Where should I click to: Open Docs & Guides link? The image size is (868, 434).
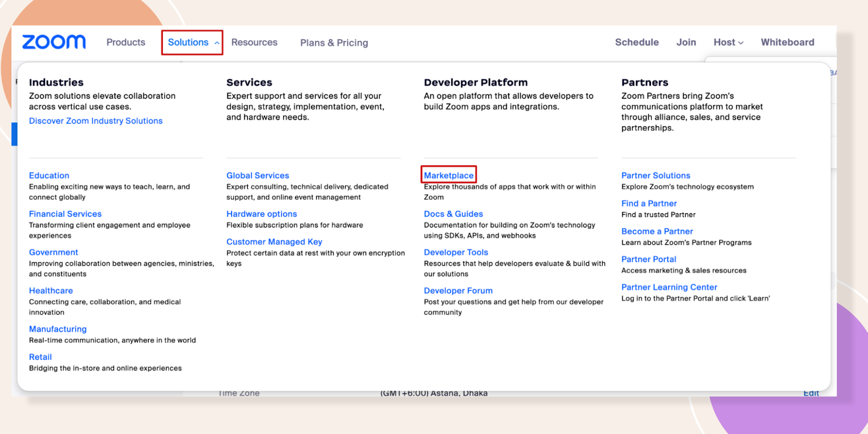pos(454,214)
